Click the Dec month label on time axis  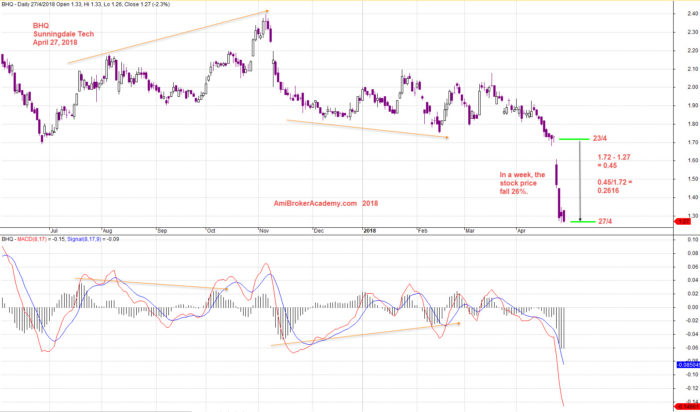tap(319, 231)
